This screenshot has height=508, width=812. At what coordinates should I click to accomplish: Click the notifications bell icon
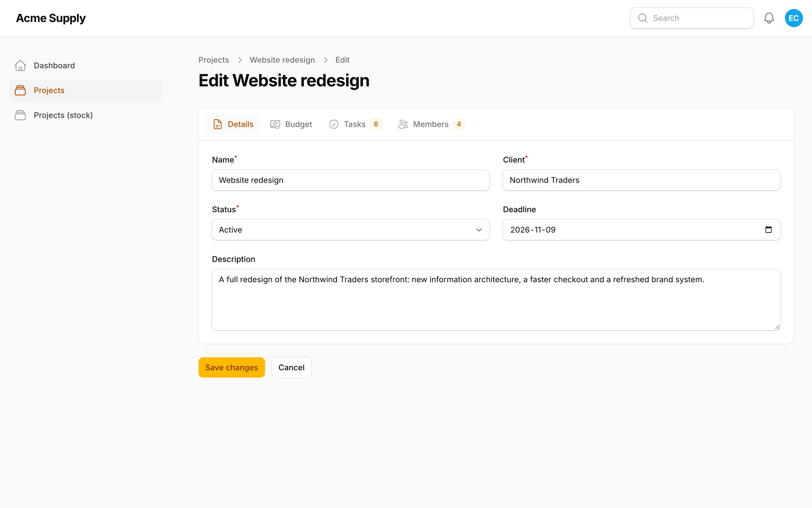[x=769, y=18]
